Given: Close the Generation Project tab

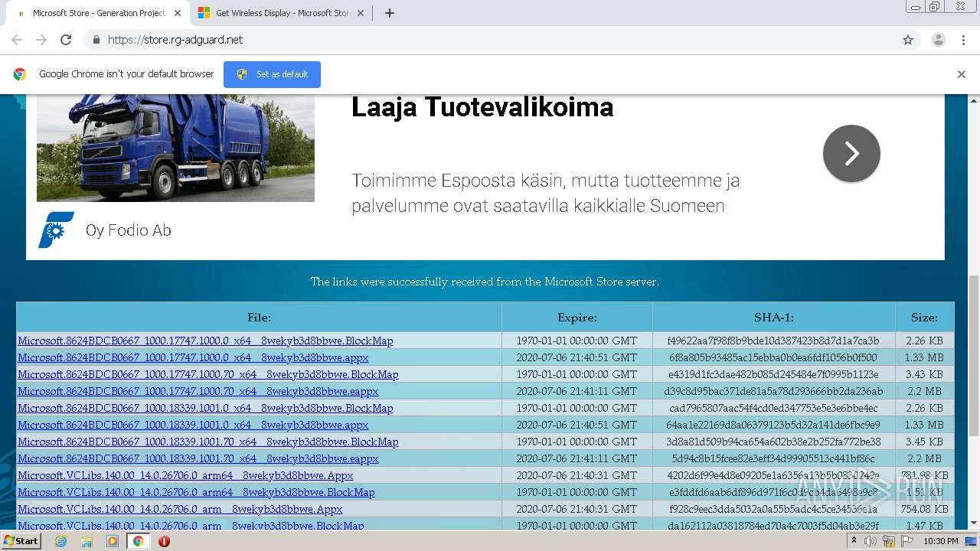Looking at the screenshot, I should (178, 13).
